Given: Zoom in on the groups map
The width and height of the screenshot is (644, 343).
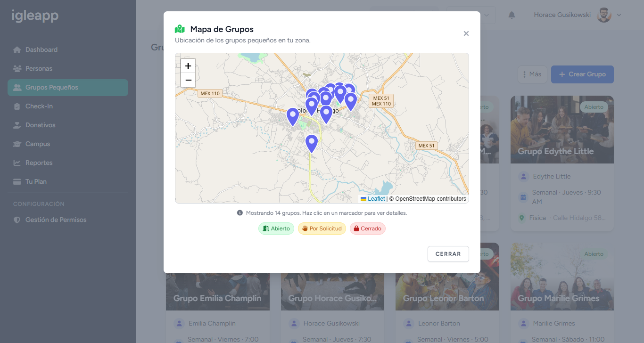Looking at the screenshot, I should 188,66.
